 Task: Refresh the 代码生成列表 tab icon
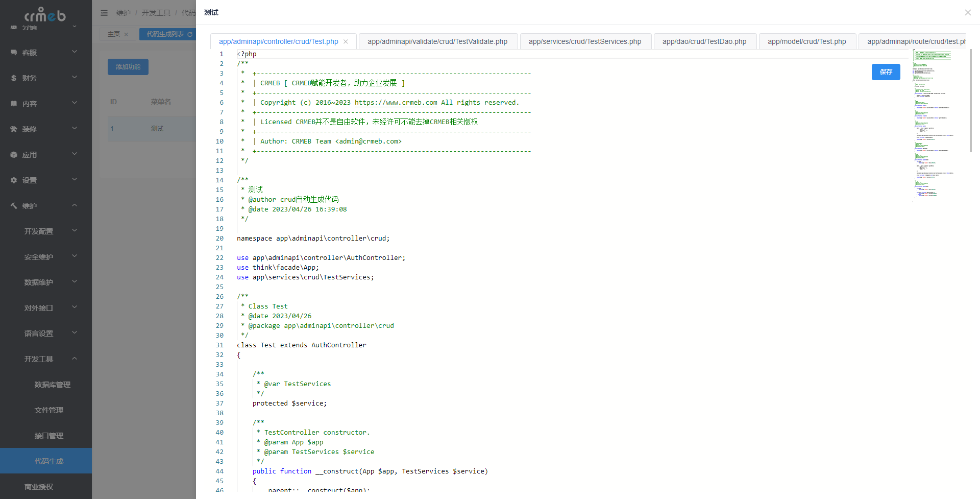point(190,34)
